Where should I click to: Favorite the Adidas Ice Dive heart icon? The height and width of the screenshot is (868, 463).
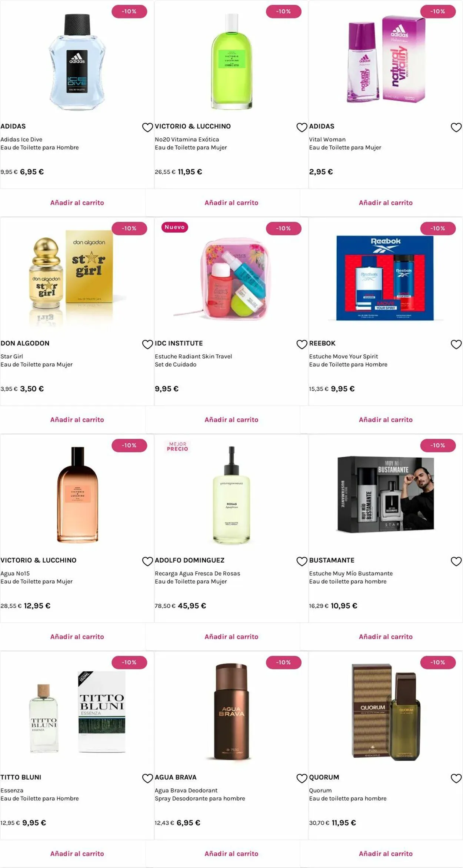tap(147, 127)
